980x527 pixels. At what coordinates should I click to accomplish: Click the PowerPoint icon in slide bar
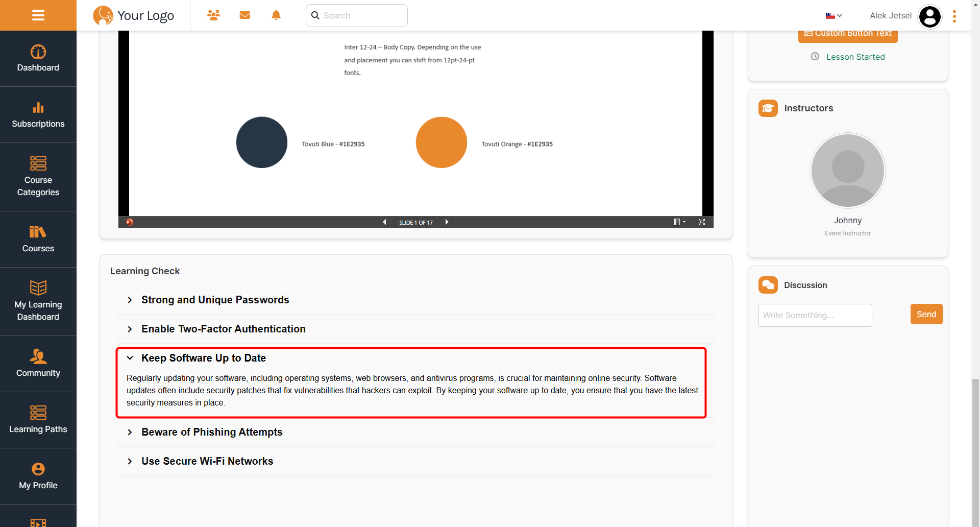(130, 222)
